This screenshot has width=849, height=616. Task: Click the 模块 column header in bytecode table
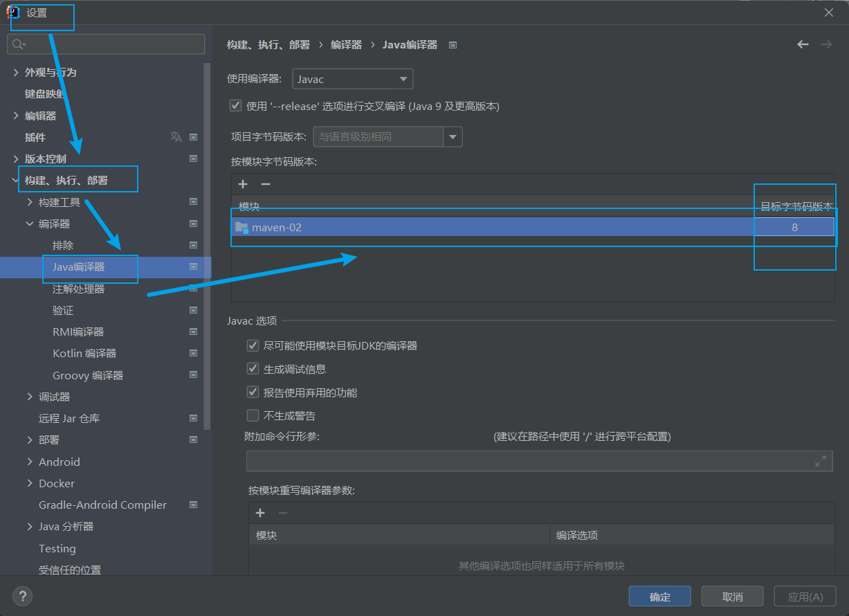249,206
